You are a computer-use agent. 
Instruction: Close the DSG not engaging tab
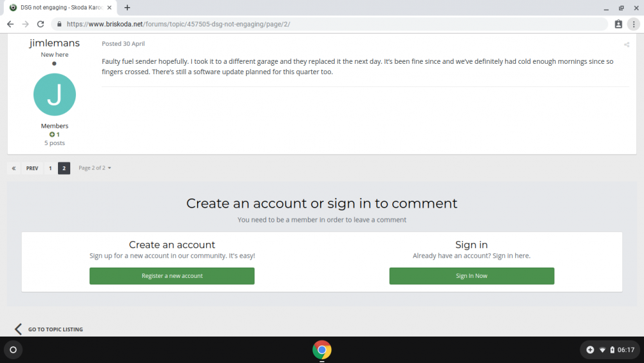pyautogui.click(x=109, y=7)
